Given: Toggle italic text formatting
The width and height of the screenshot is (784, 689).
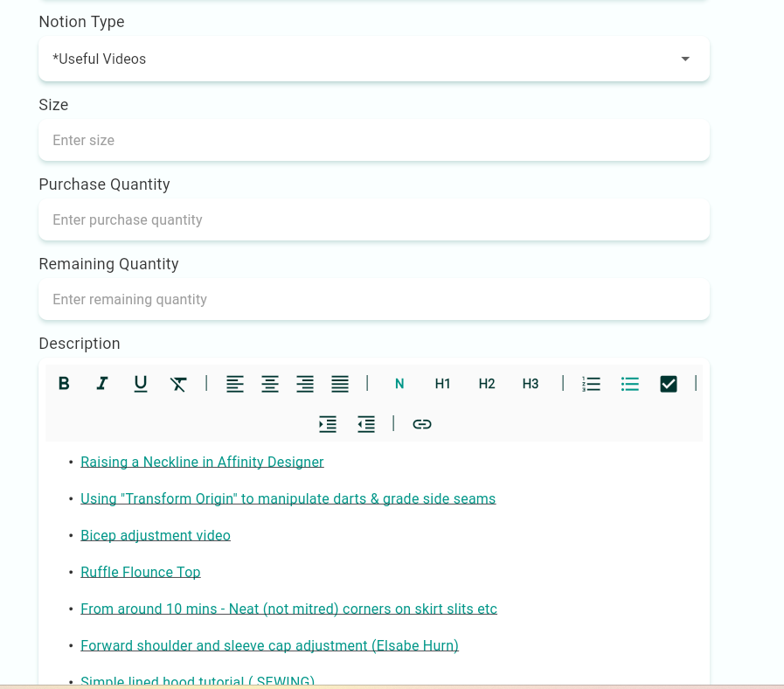Looking at the screenshot, I should [x=102, y=384].
